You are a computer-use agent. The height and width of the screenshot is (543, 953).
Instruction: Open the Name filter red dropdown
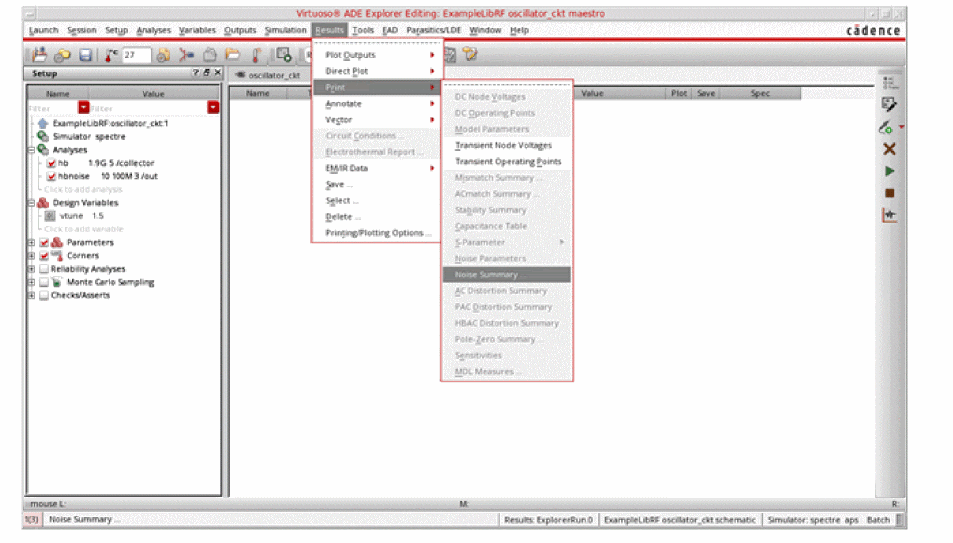84,108
